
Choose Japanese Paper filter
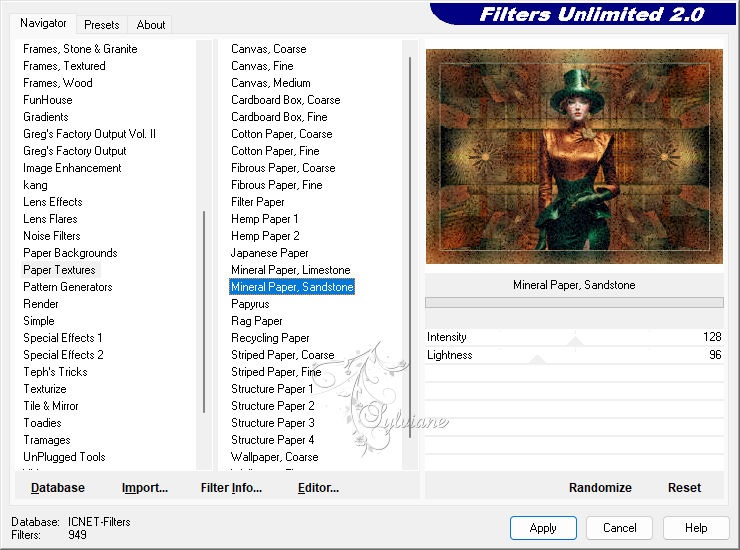pos(269,253)
